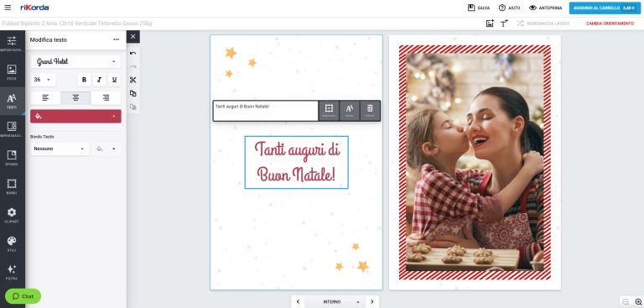Screen dimensions: 644x308
Task: Open the Filtri filters panel
Action: pyautogui.click(x=12, y=272)
